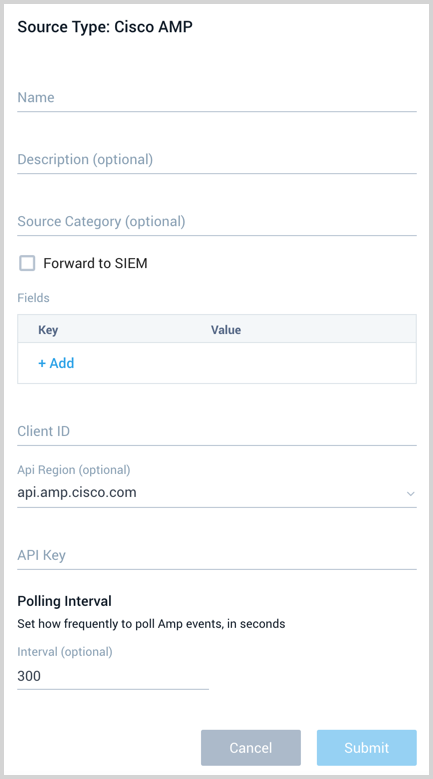The image size is (433, 779).
Task: Focus the Description (optional) field
Action: (x=216, y=159)
